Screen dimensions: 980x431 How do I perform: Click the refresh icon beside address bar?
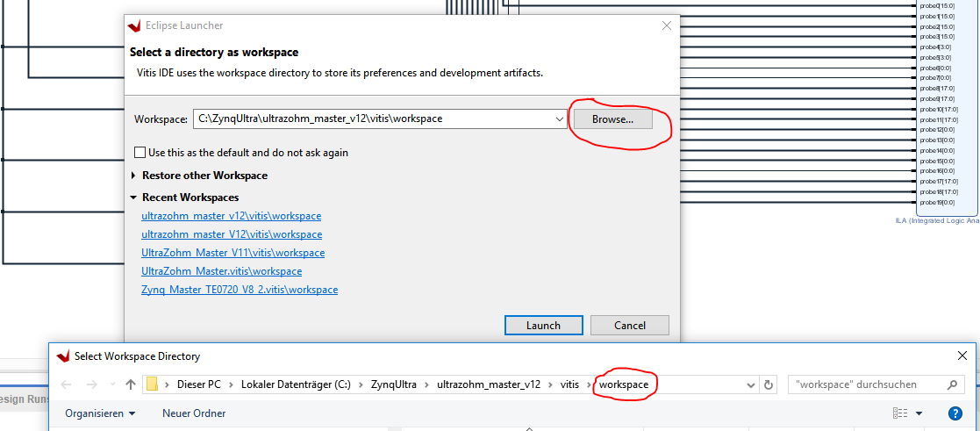click(x=769, y=384)
